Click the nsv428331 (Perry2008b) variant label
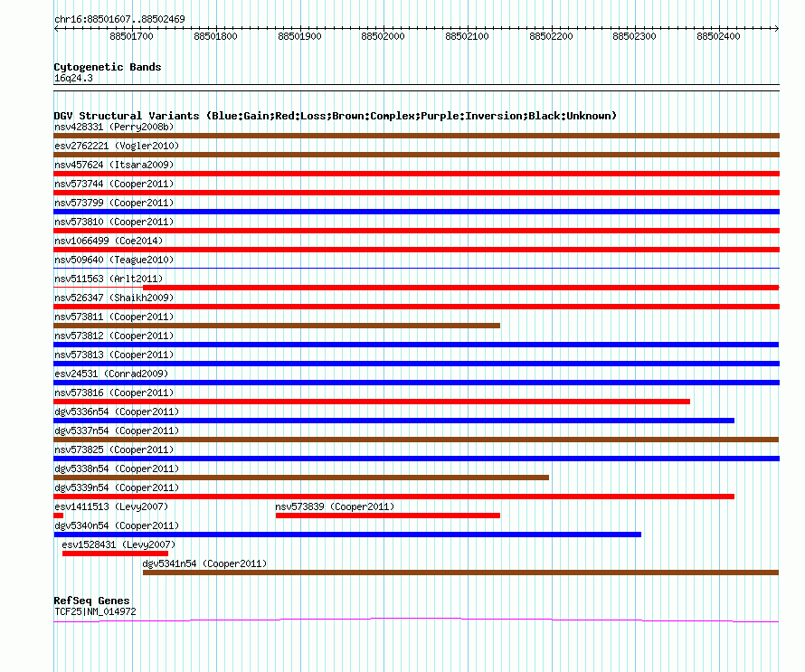Viewport: 805px width, 672px height. point(114,127)
